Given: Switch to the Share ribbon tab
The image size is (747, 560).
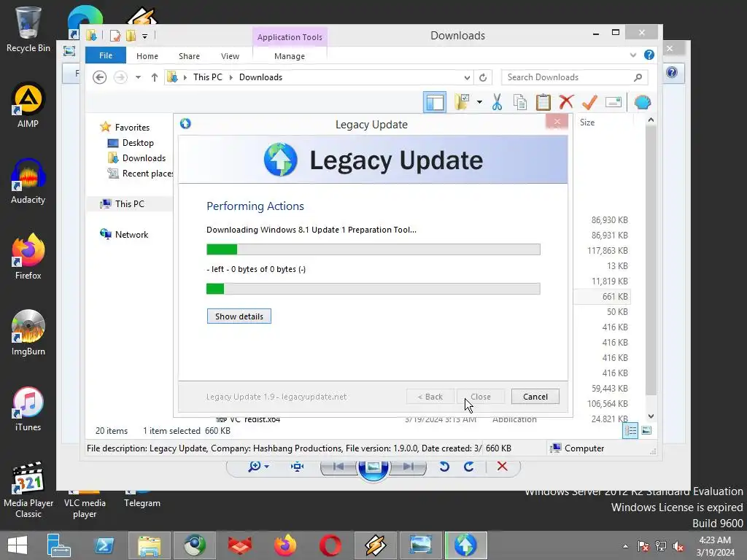Looking at the screenshot, I should coord(189,56).
